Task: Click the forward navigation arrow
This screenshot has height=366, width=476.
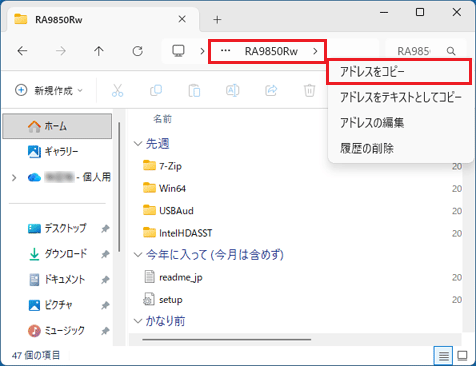Action: tap(61, 51)
